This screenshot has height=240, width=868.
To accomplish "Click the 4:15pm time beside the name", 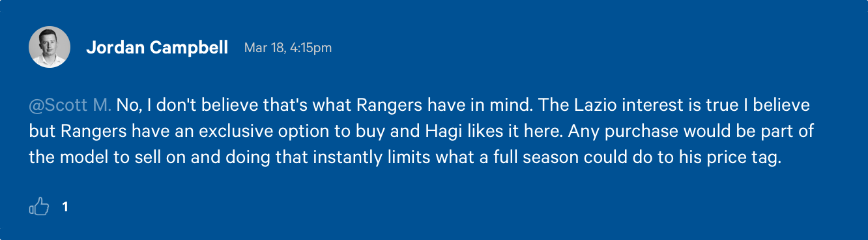I will 310,48.
